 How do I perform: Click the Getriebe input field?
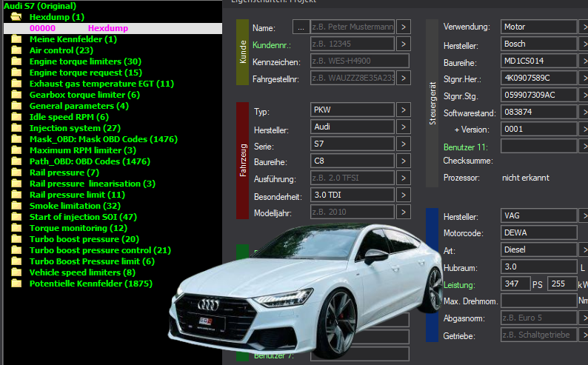click(539, 335)
